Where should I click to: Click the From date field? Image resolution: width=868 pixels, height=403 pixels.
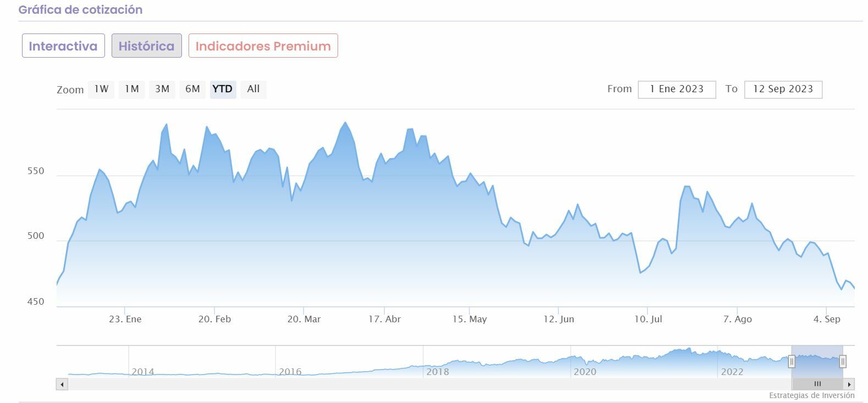pyautogui.click(x=677, y=89)
